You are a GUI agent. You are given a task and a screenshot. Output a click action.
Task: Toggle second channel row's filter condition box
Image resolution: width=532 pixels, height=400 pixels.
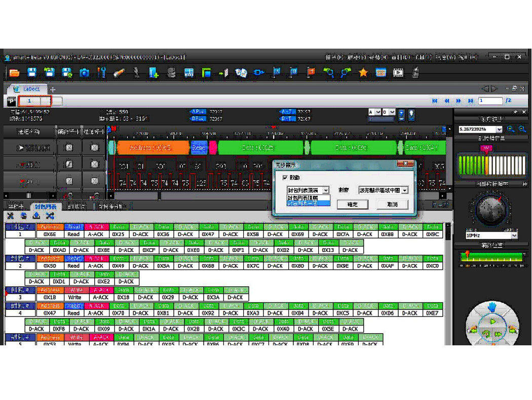pos(95,165)
